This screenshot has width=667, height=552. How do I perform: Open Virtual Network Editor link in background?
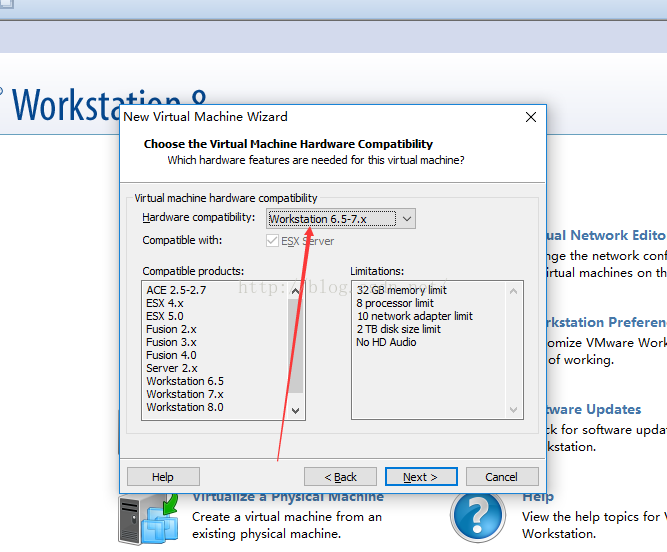coord(607,235)
